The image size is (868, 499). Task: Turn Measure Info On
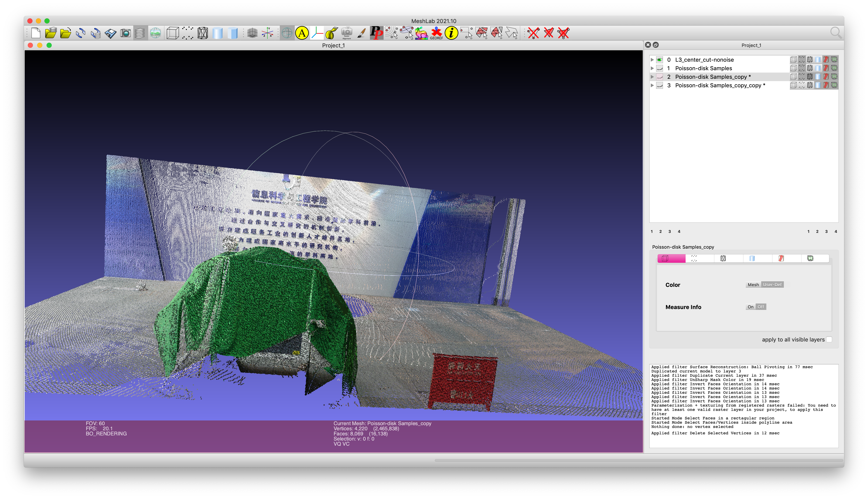pos(750,307)
